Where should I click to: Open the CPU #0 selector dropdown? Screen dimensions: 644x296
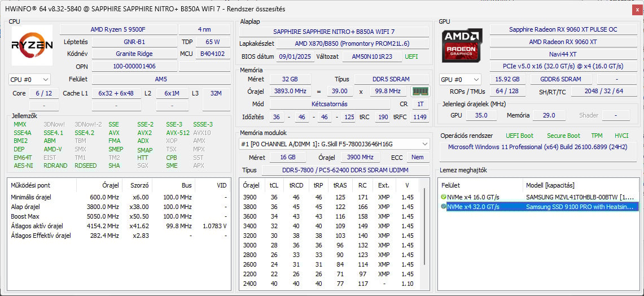[29, 80]
